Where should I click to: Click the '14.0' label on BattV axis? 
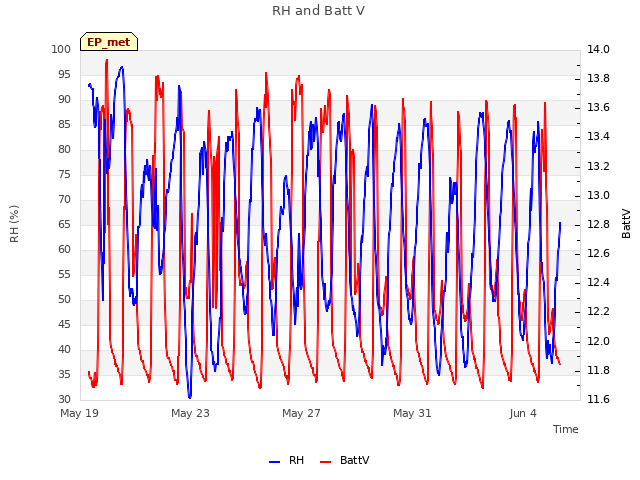coord(598,49)
